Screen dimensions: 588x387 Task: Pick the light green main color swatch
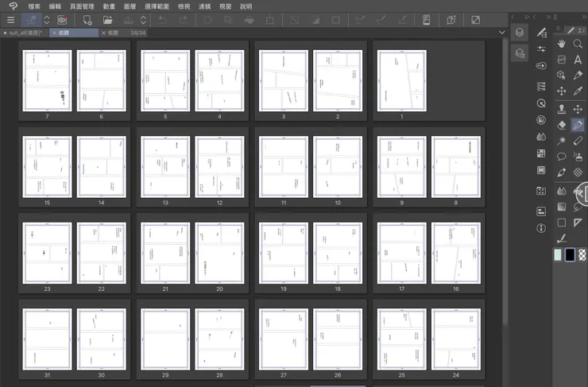[x=558, y=254]
